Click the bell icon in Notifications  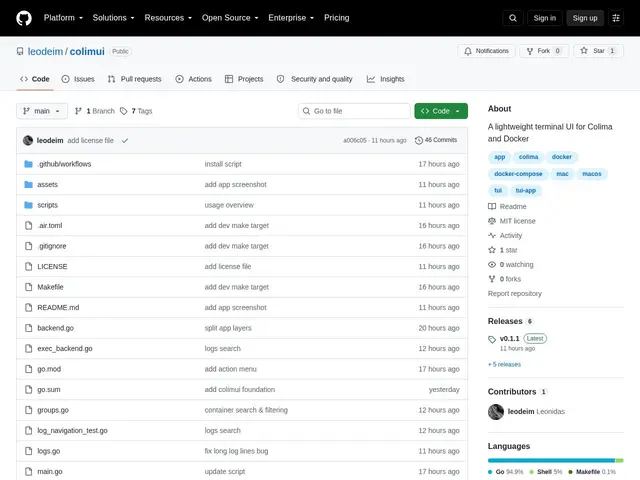tap(468, 51)
